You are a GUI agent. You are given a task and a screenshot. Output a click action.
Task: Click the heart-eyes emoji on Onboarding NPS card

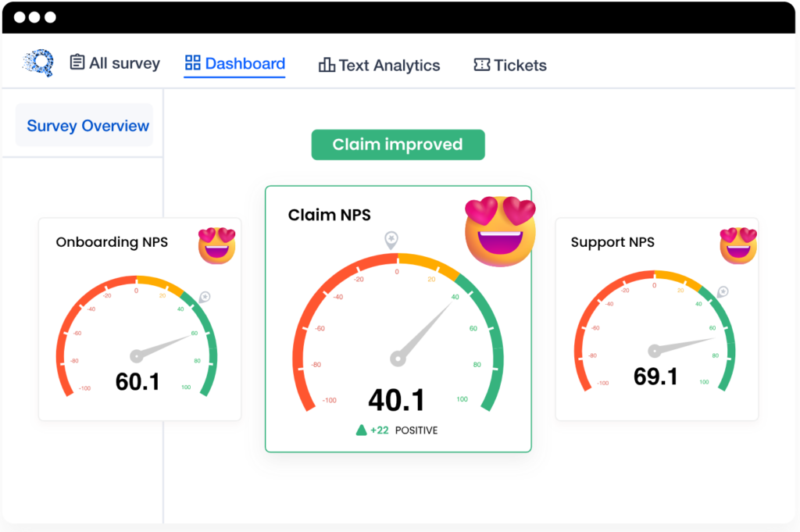point(217,245)
